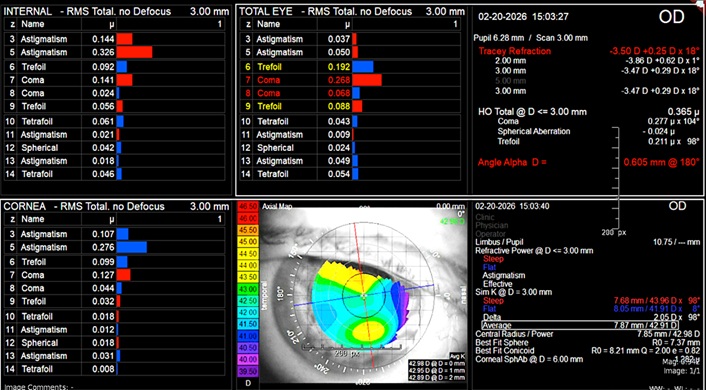Select Cornea Trefoil row valued 0.099
Screen dimensions: 706x390
click(114, 262)
